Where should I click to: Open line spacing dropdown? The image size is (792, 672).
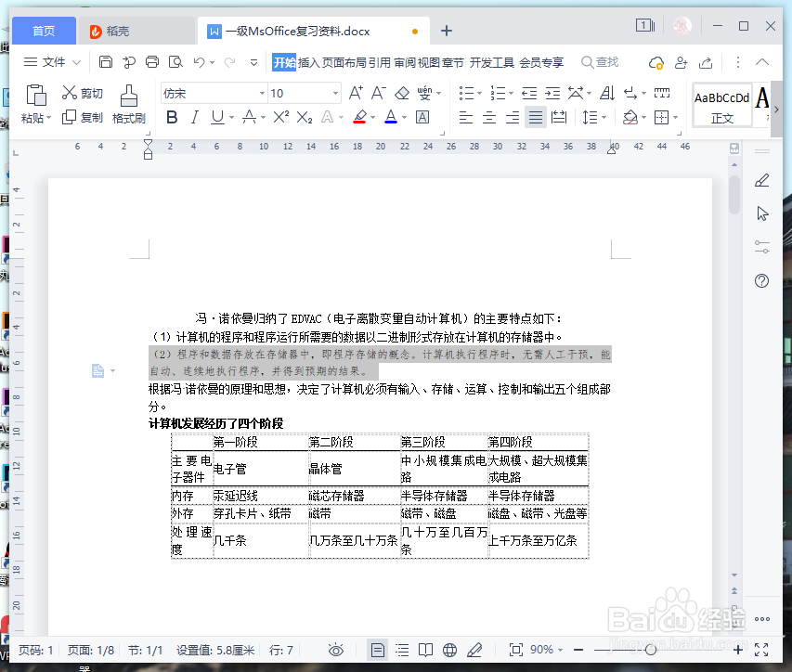click(x=604, y=118)
